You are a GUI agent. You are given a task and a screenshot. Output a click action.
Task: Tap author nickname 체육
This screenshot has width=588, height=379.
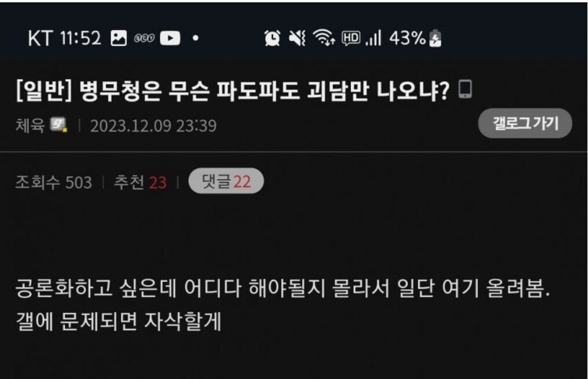30,125
